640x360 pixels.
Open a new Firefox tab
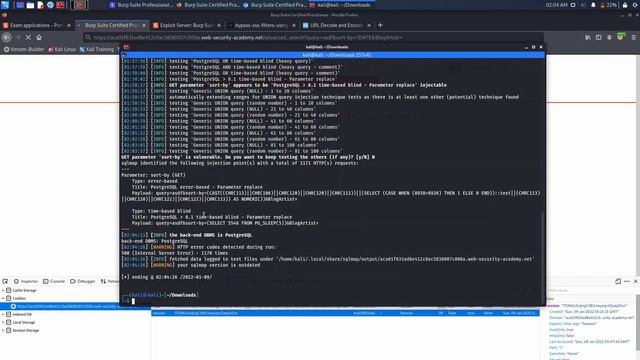pyautogui.click(x=380, y=25)
